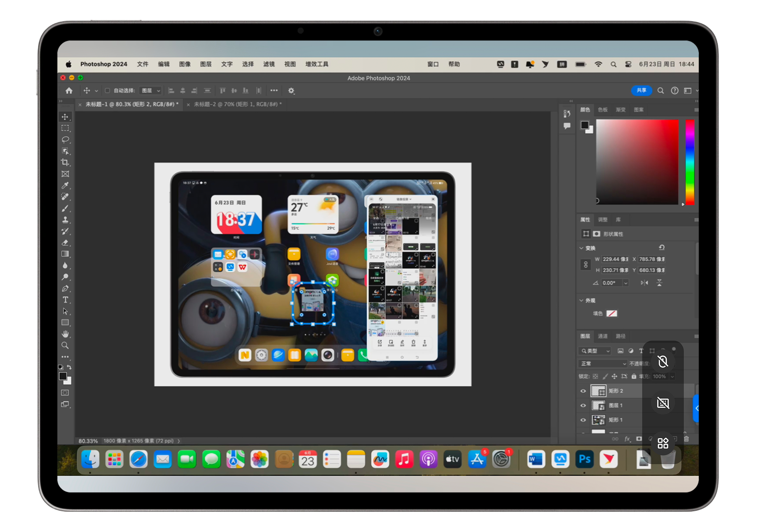
Task: Open the History panel icon
Action: pyautogui.click(x=567, y=114)
